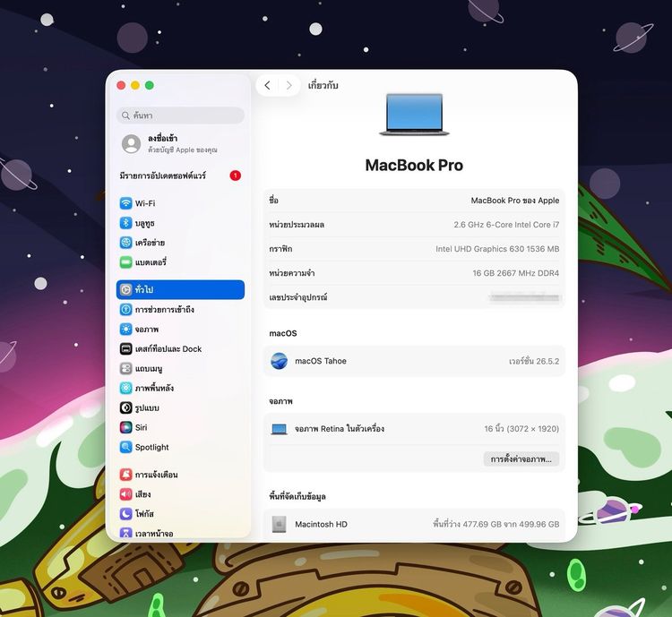The height and width of the screenshot is (617, 672).
Task: Click the search magnifier icon
Action: (x=125, y=116)
